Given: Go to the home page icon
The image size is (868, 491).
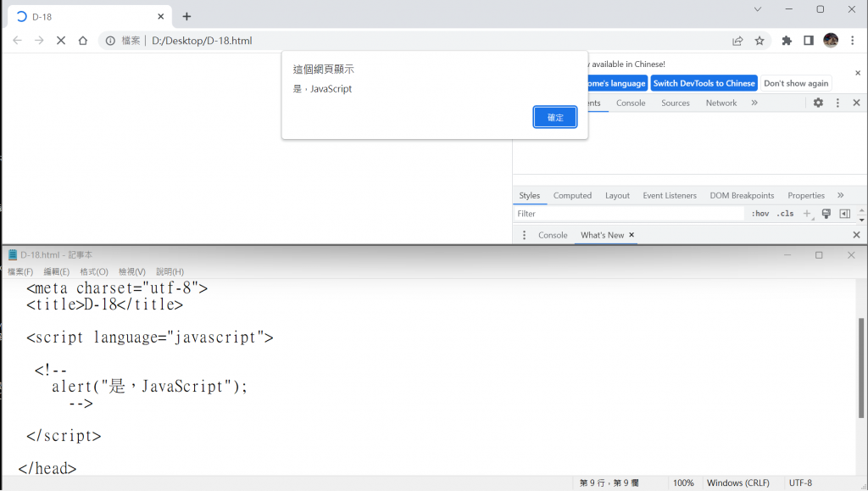Looking at the screenshot, I should 83,41.
